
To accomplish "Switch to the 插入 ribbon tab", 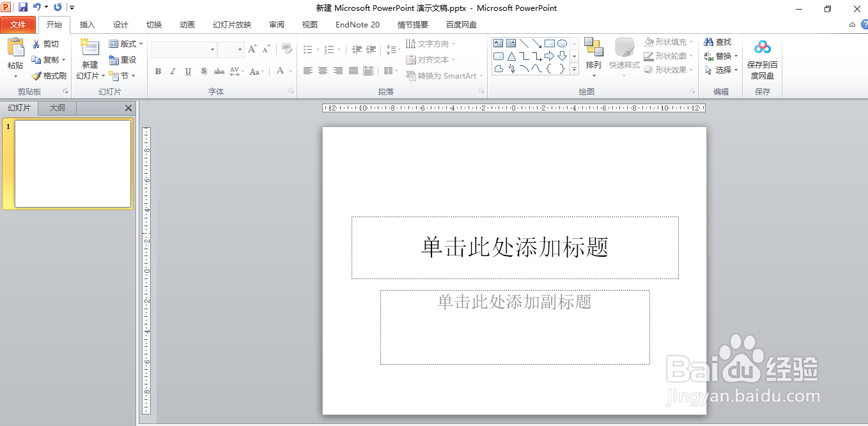I will coord(87,24).
